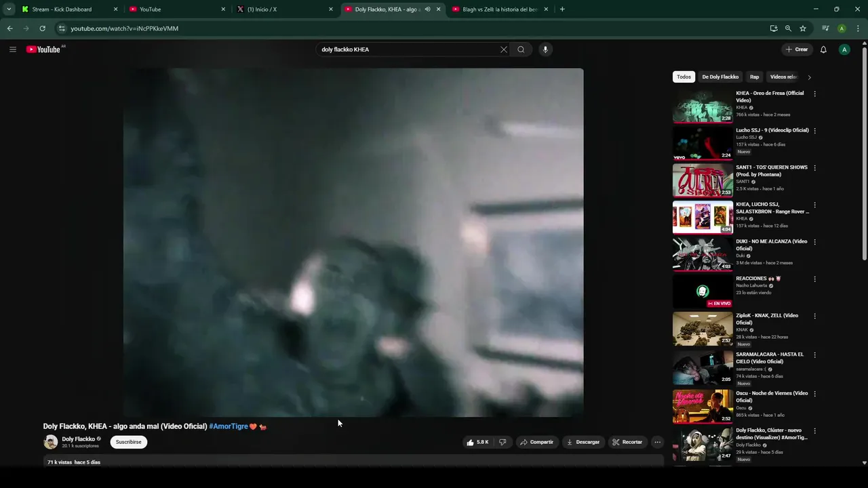Go to the YouTube home logo
The image size is (868, 488).
(x=43, y=49)
